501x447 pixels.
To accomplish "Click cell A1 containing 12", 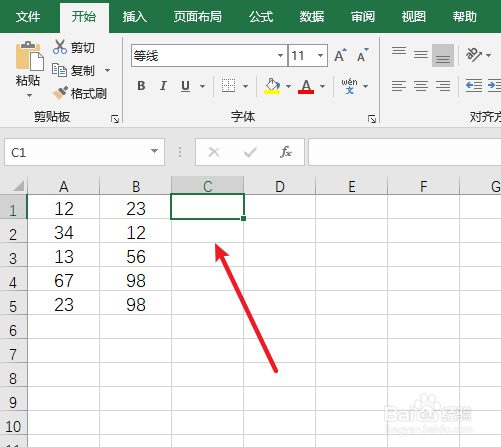I will coord(63,208).
